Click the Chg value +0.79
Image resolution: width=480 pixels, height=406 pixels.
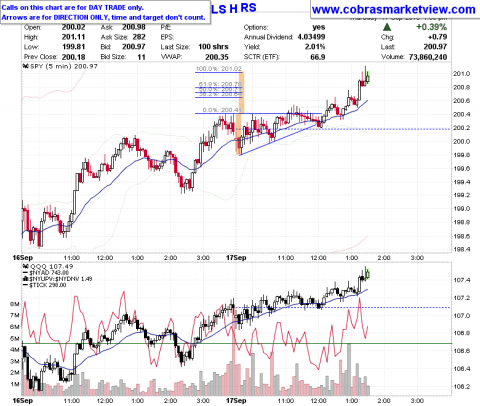(x=438, y=37)
